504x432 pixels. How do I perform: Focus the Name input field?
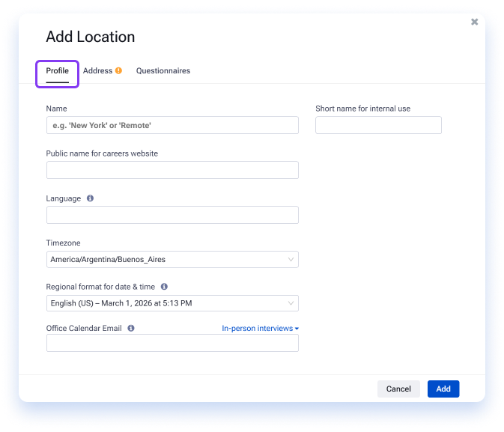(172, 125)
